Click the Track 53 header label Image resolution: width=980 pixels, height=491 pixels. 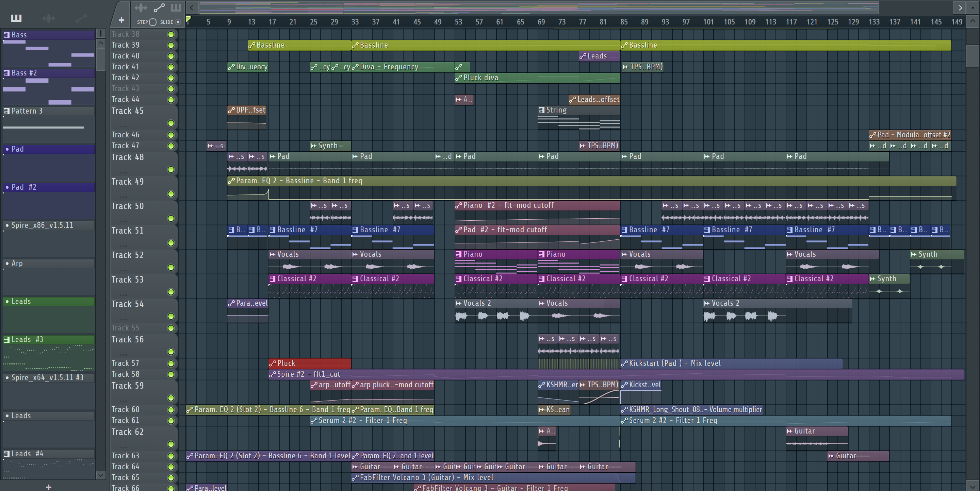(x=128, y=280)
